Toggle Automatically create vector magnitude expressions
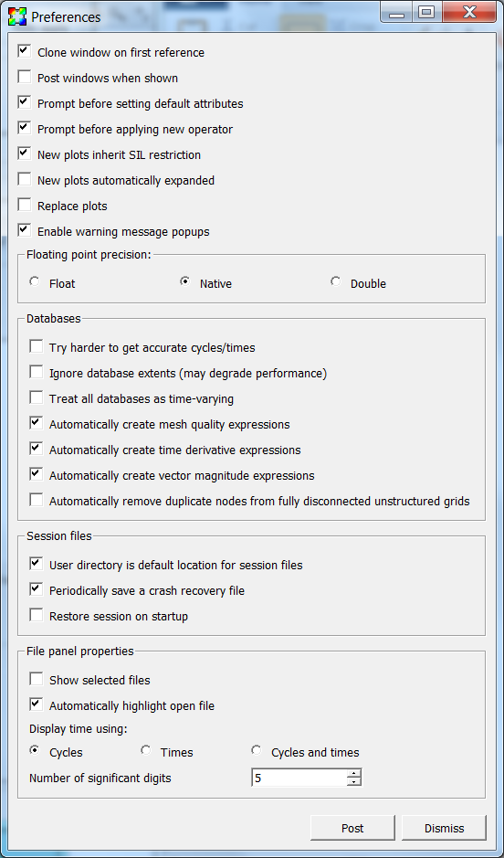The image size is (504, 858). pos(37,474)
